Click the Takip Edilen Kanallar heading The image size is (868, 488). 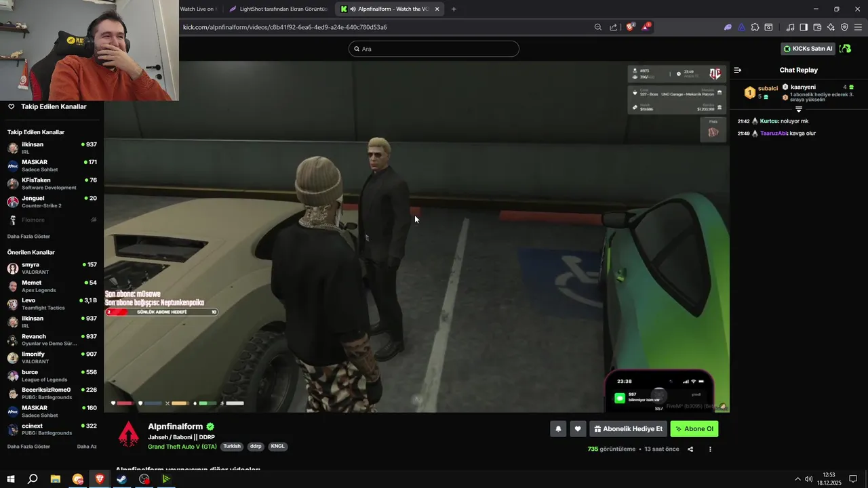[54, 106]
